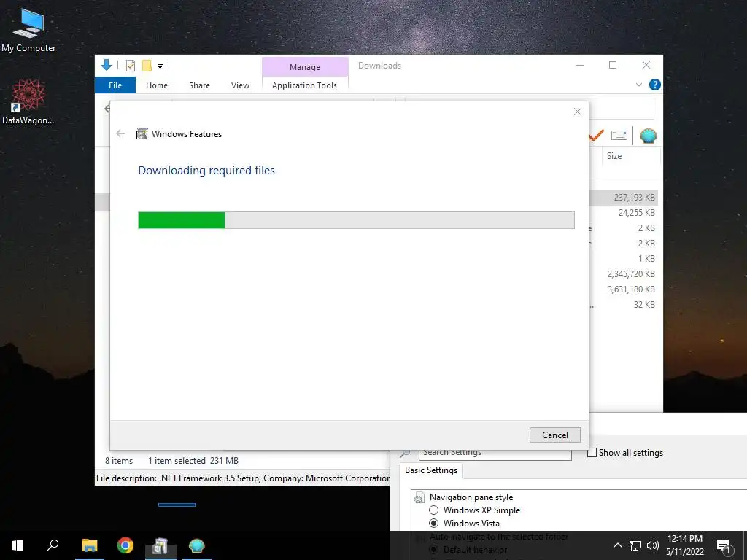Click the magnifier icon beside Search Settings

[405, 454]
